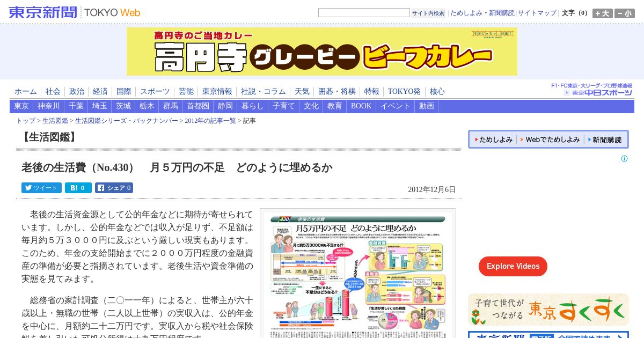Select the 静岡 regional tab
The height and width of the screenshot is (338, 644).
click(x=225, y=106)
